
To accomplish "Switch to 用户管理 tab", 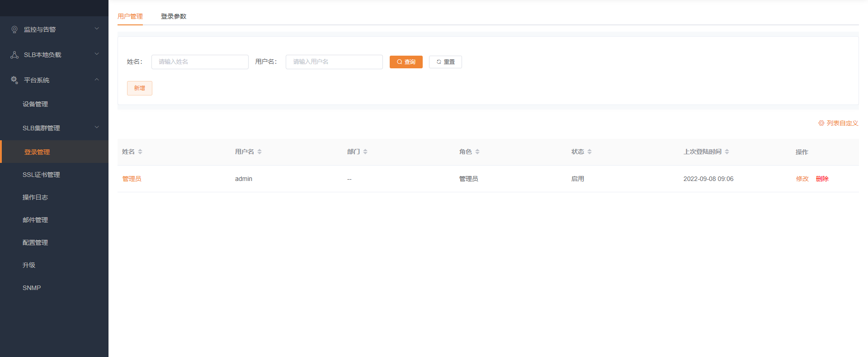I will pyautogui.click(x=130, y=16).
